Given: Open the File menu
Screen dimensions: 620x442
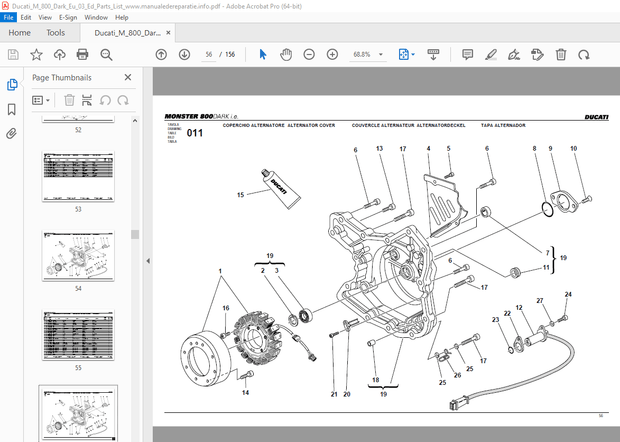Looking at the screenshot, I should point(8,17).
